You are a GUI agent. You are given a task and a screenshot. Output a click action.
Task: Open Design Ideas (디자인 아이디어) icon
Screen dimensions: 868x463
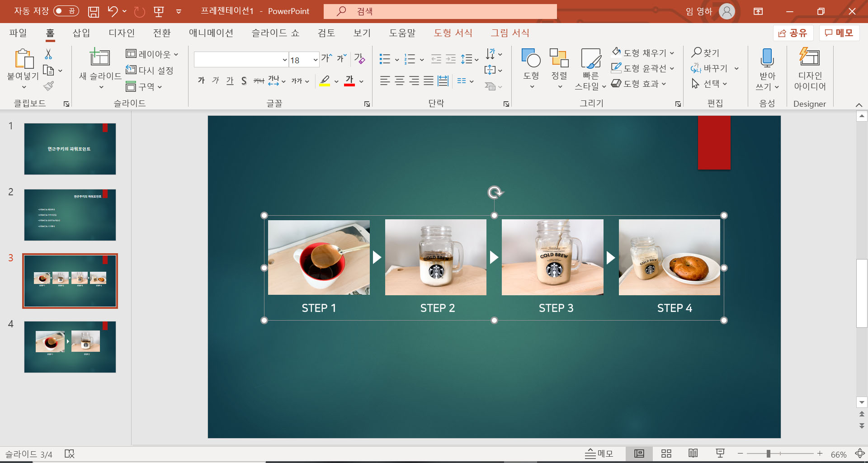click(x=810, y=57)
